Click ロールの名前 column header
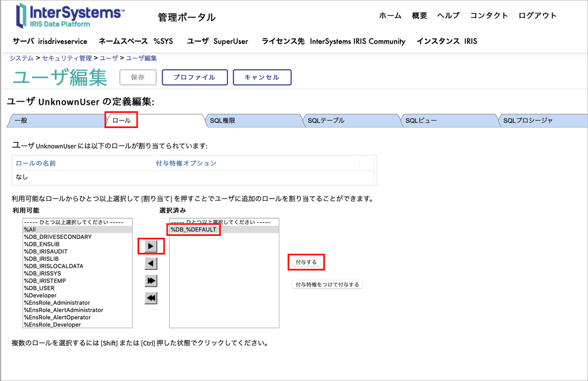This screenshot has height=381, width=588. [x=36, y=163]
